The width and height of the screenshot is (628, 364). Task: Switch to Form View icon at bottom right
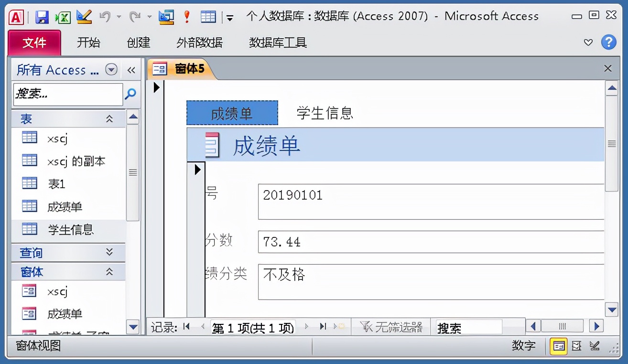click(x=558, y=345)
